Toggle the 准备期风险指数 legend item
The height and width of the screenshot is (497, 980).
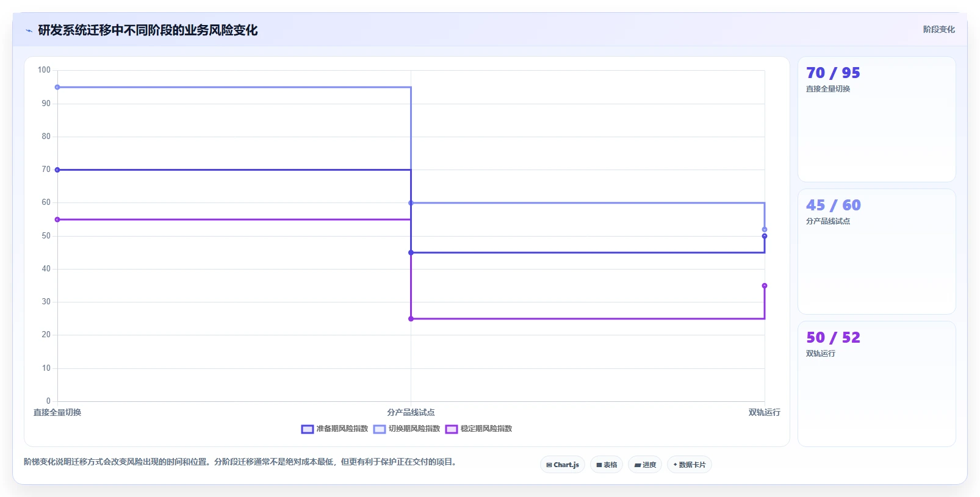tap(335, 429)
